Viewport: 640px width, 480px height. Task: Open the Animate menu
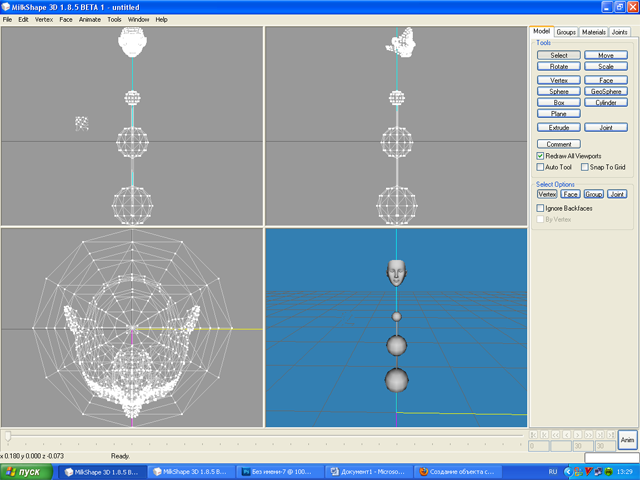90,19
